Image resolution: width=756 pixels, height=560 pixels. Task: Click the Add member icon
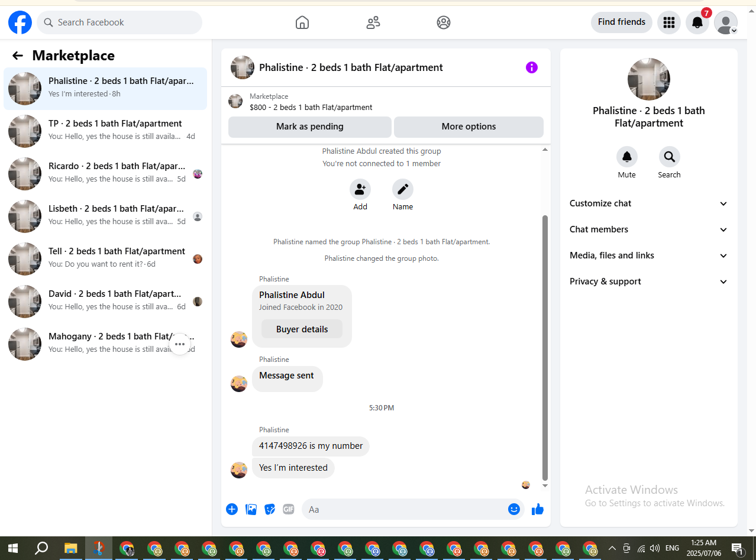360,190
